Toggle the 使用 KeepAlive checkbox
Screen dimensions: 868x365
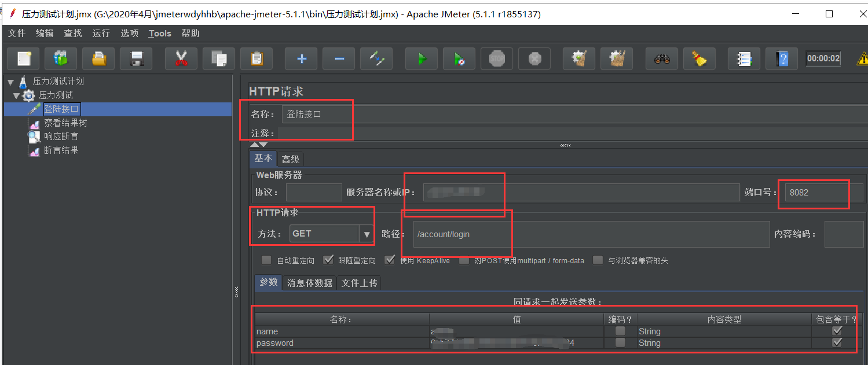[x=390, y=260]
